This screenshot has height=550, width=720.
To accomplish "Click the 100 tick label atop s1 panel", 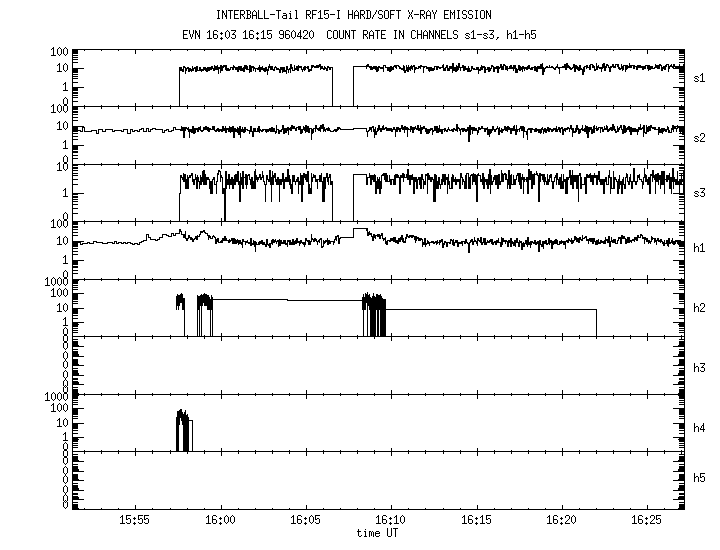I will point(59,52).
